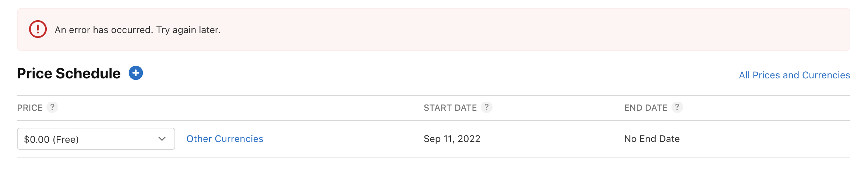The image size is (868, 170).
Task: Select the Sep 11, 2022 start date
Action: click(452, 139)
